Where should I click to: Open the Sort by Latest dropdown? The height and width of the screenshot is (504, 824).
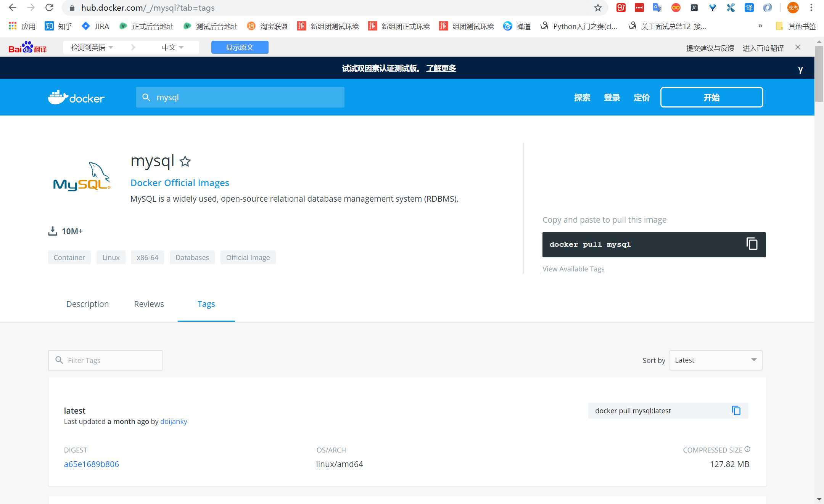(x=716, y=360)
